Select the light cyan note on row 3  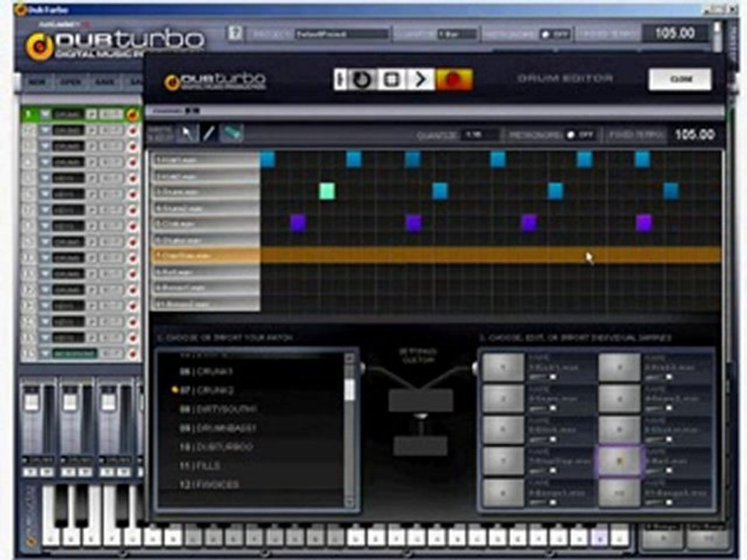click(x=327, y=191)
